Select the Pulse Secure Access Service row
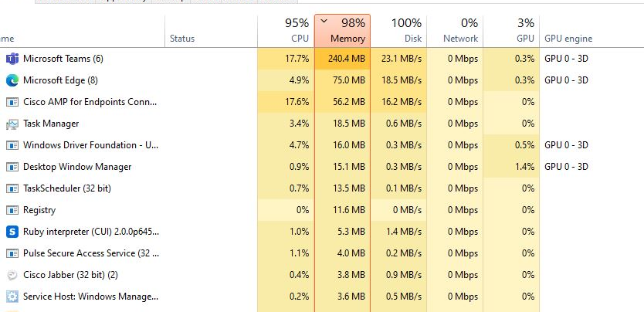Screen dimensions: 644x312 click(x=322, y=253)
